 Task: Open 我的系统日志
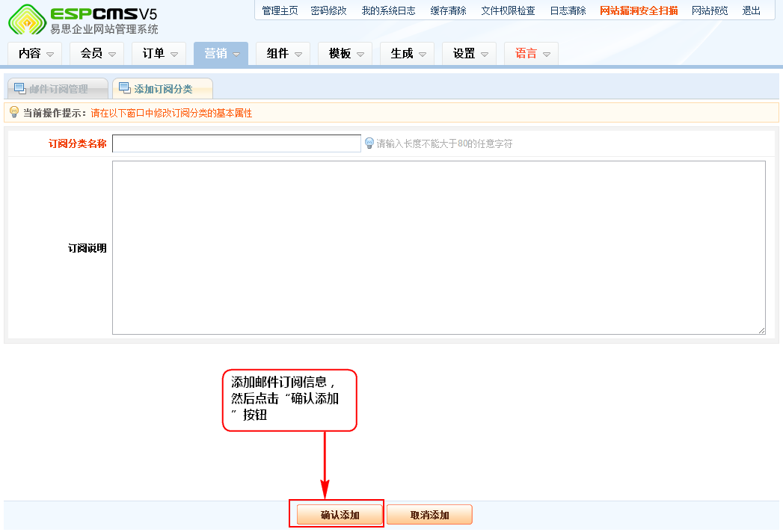(x=388, y=10)
